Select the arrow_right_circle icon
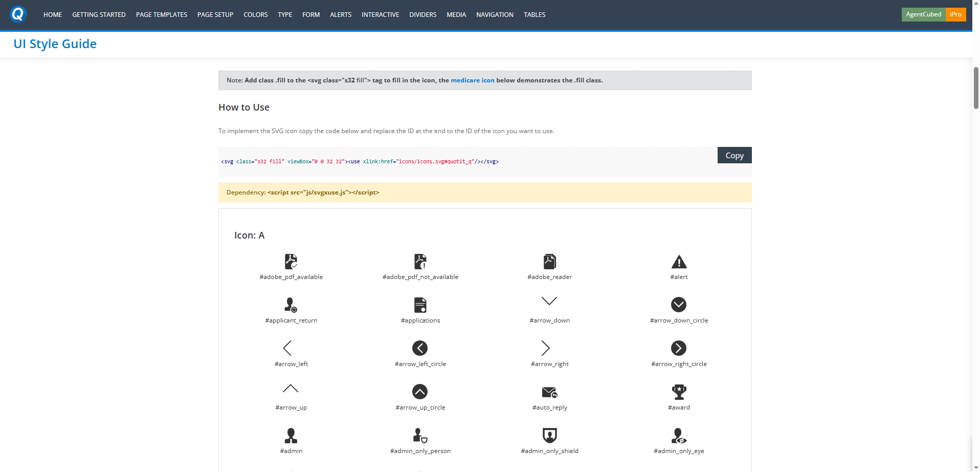The height and width of the screenshot is (472, 980). [679, 348]
